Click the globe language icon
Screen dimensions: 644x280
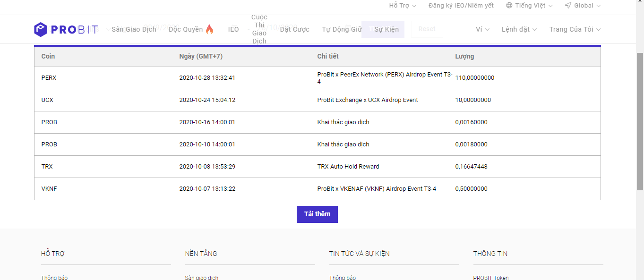509,6
